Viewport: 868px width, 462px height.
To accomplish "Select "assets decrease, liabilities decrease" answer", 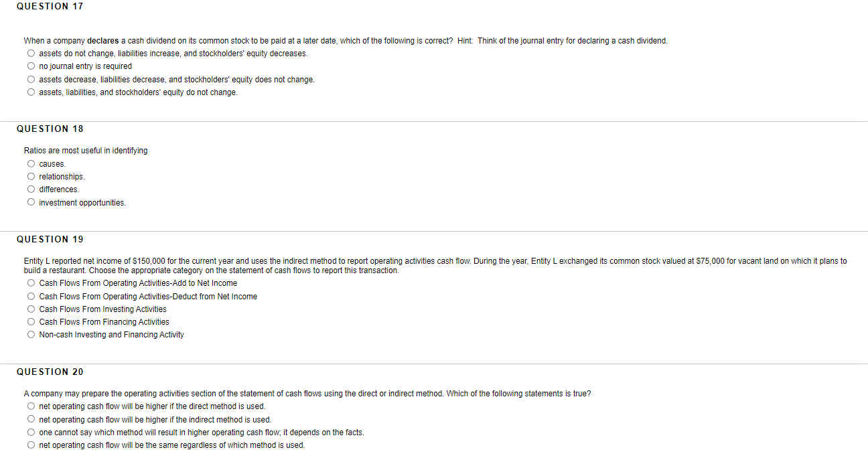I will 31,79.
